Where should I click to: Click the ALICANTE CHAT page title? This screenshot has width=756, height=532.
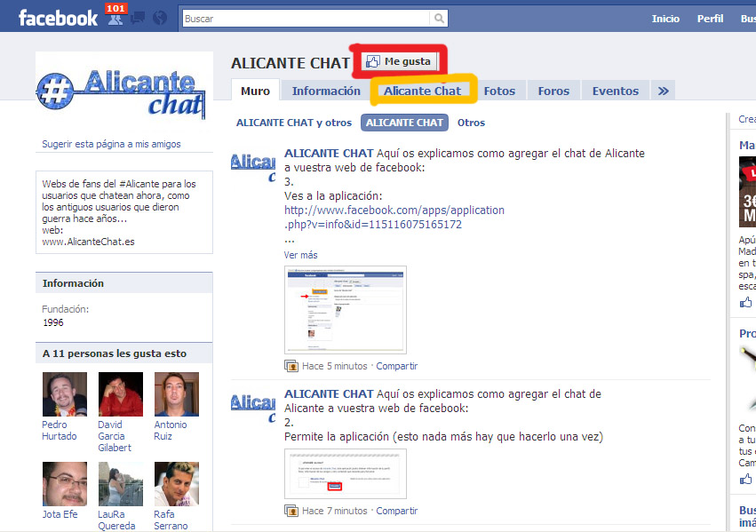tap(290, 63)
